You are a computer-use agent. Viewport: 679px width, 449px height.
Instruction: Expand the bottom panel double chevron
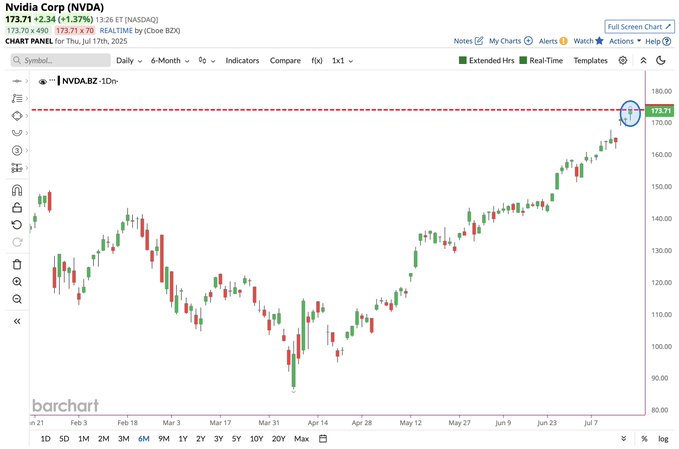(624, 439)
